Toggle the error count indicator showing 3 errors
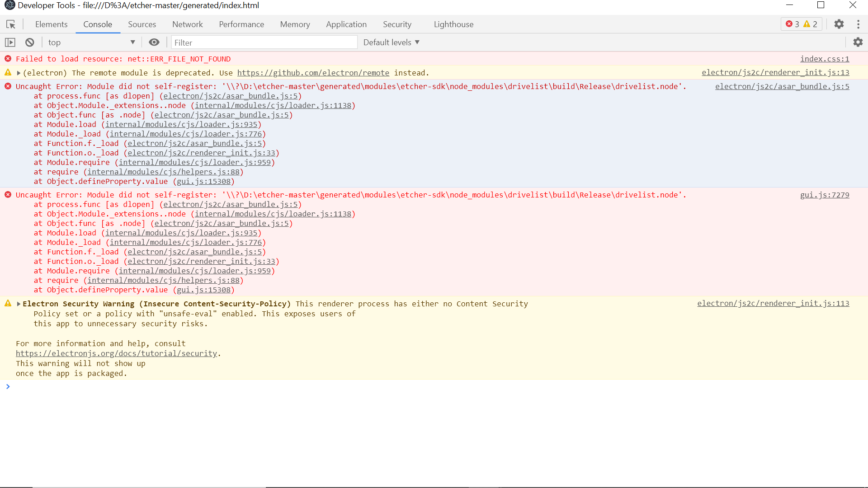The height and width of the screenshot is (488, 868). pos(793,24)
